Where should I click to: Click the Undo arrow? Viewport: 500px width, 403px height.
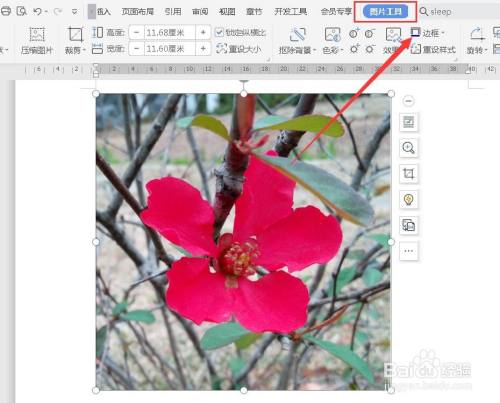coord(37,11)
